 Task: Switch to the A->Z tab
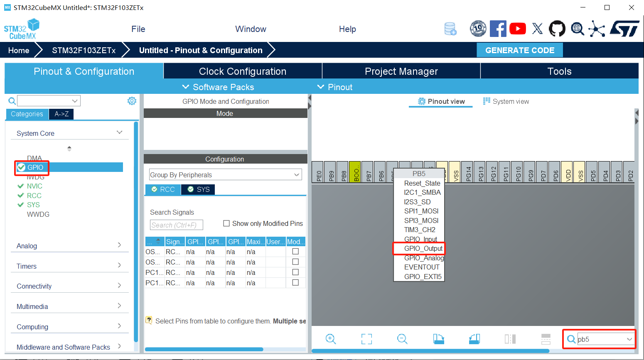click(61, 114)
